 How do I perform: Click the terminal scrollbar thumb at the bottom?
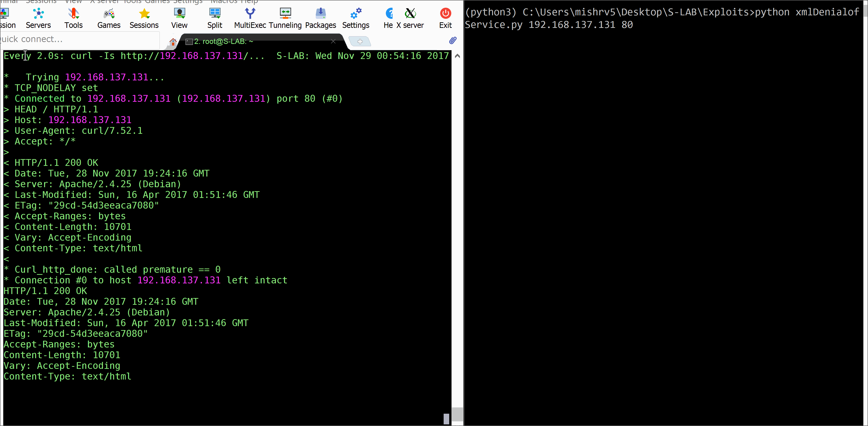click(457, 414)
